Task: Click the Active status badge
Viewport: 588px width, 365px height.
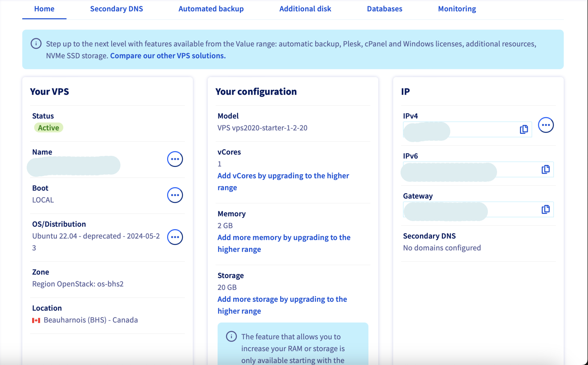Action: pos(48,128)
